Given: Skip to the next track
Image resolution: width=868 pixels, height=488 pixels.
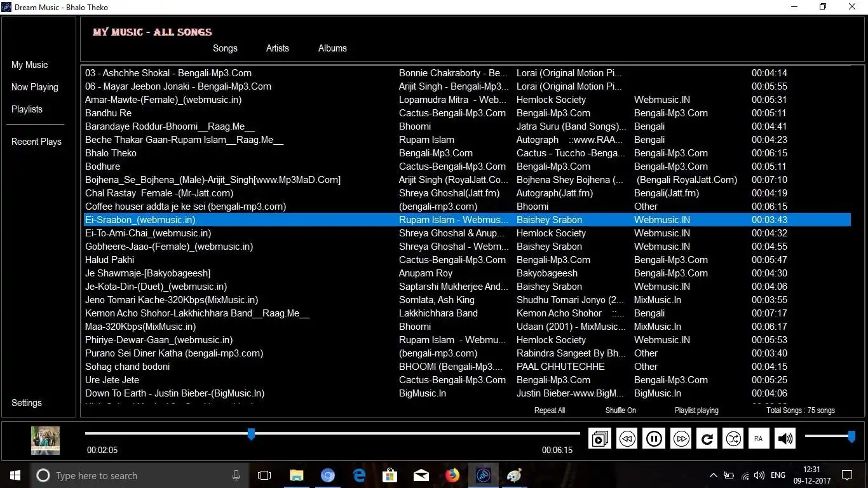Looking at the screenshot, I should [681, 438].
